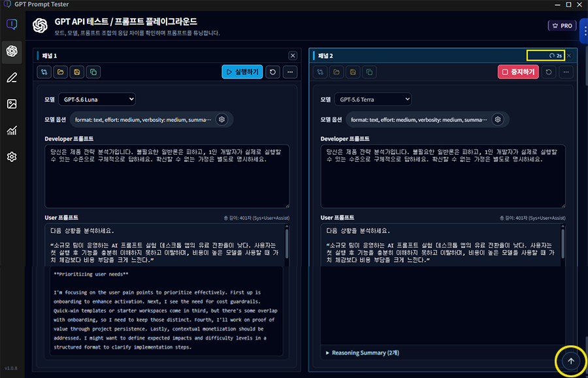Focus Panel 1 User prompt textarea
The image size is (588, 378).
coord(164,245)
